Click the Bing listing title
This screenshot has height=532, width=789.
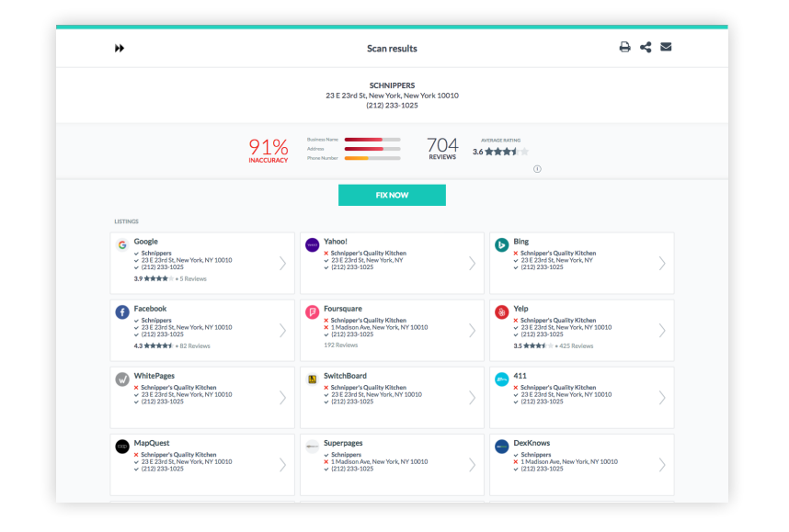click(x=520, y=242)
